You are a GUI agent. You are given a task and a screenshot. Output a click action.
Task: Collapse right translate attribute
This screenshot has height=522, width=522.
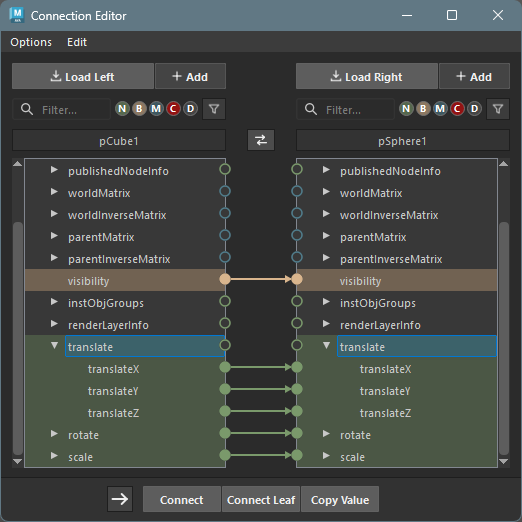(326, 346)
